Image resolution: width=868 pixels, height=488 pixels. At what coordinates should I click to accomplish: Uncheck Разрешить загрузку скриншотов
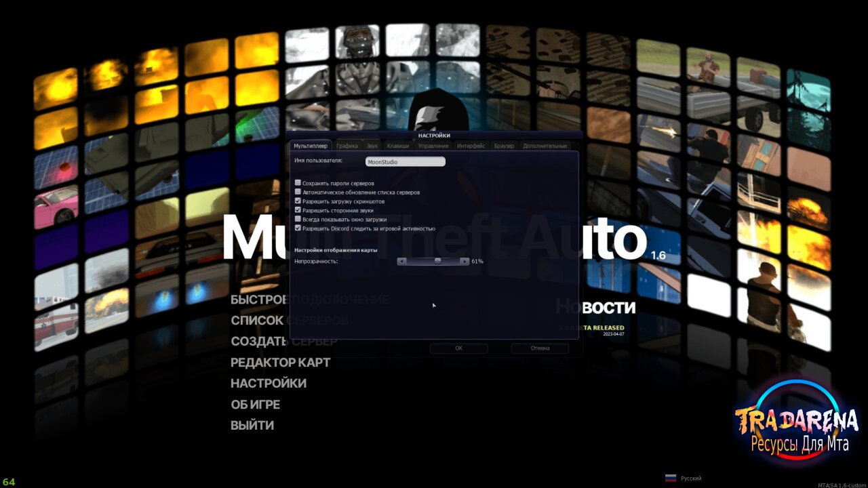click(x=298, y=201)
